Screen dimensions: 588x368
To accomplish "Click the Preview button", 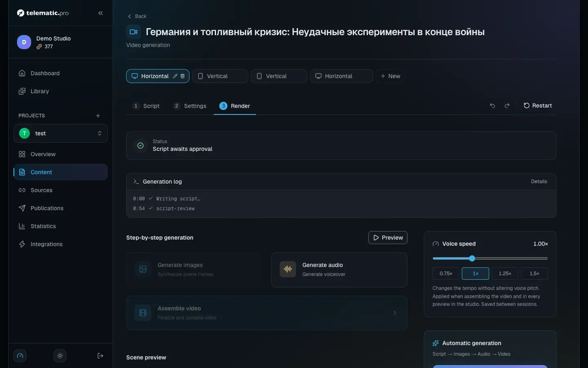I will [x=388, y=238].
